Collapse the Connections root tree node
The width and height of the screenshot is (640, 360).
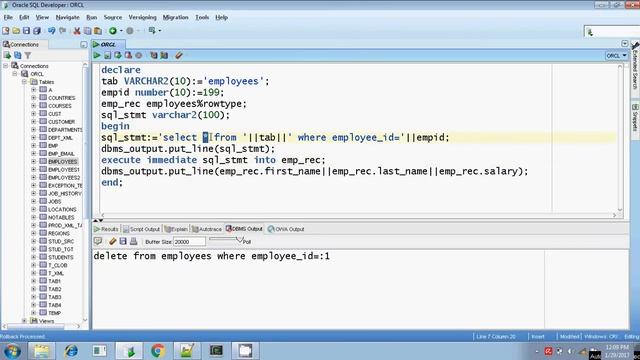pyautogui.click(x=6, y=66)
